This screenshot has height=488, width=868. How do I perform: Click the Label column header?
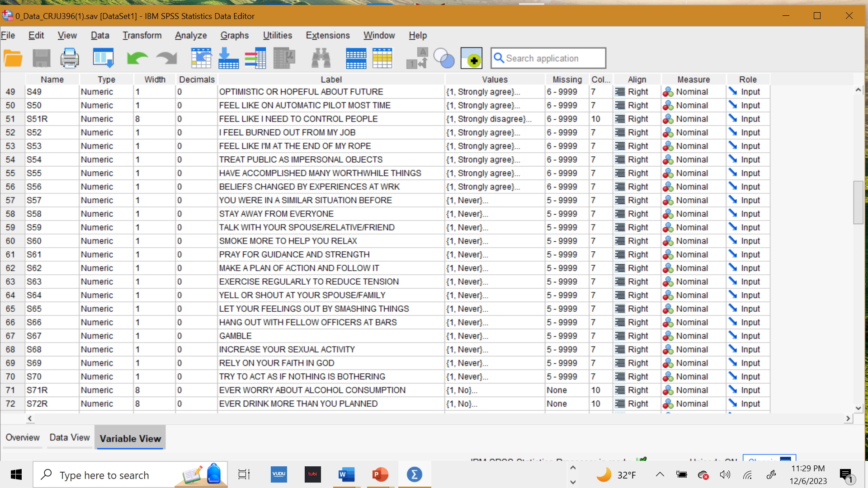point(331,80)
